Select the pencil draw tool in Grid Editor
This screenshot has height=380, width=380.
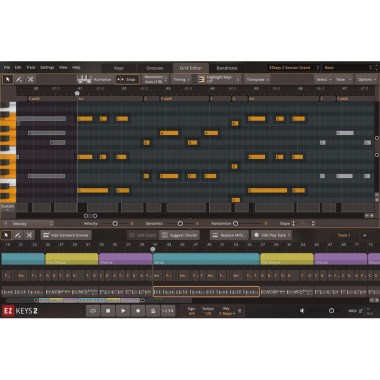pyautogui.click(x=19, y=79)
